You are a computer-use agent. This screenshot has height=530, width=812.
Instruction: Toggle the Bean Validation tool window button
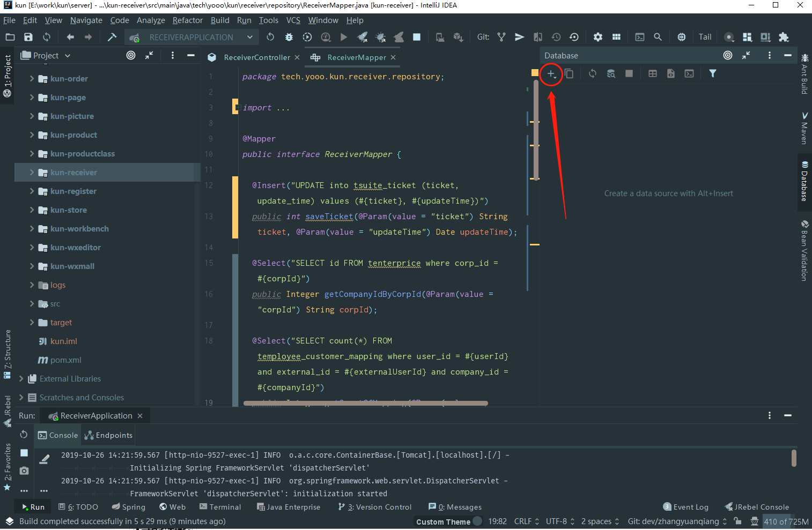click(804, 250)
